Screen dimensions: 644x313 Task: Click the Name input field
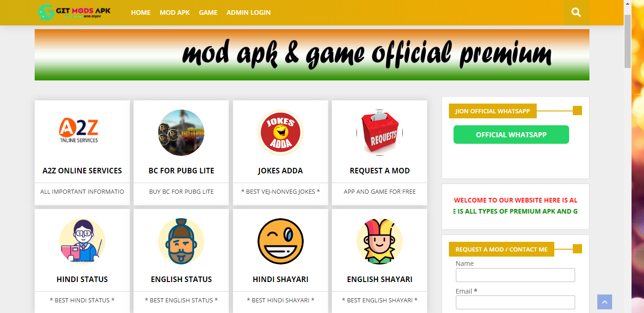click(515, 275)
